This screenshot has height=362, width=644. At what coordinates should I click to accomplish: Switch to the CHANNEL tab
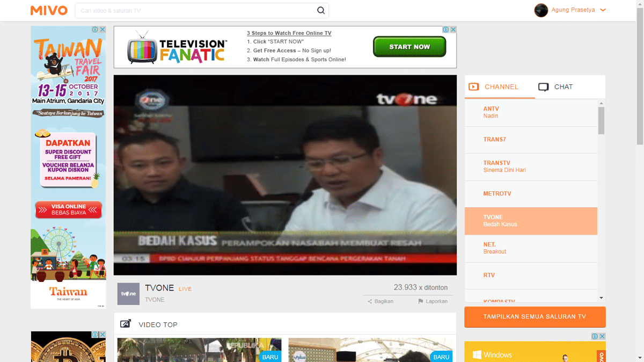tap(500, 86)
